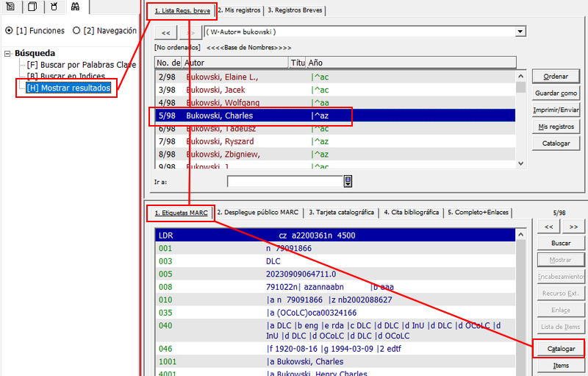Viewport: 588px width, 376px height.
Task: Open the binoculars search tab
Action: point(75,7)
